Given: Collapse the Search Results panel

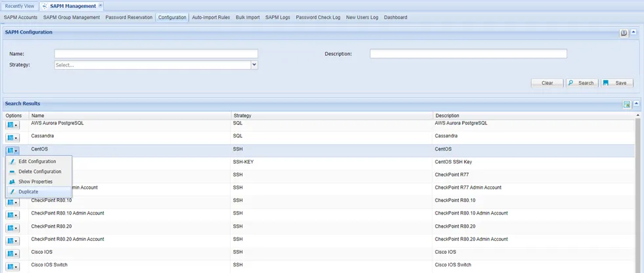Looking at the screenshot, I should [x=636, y=104].
